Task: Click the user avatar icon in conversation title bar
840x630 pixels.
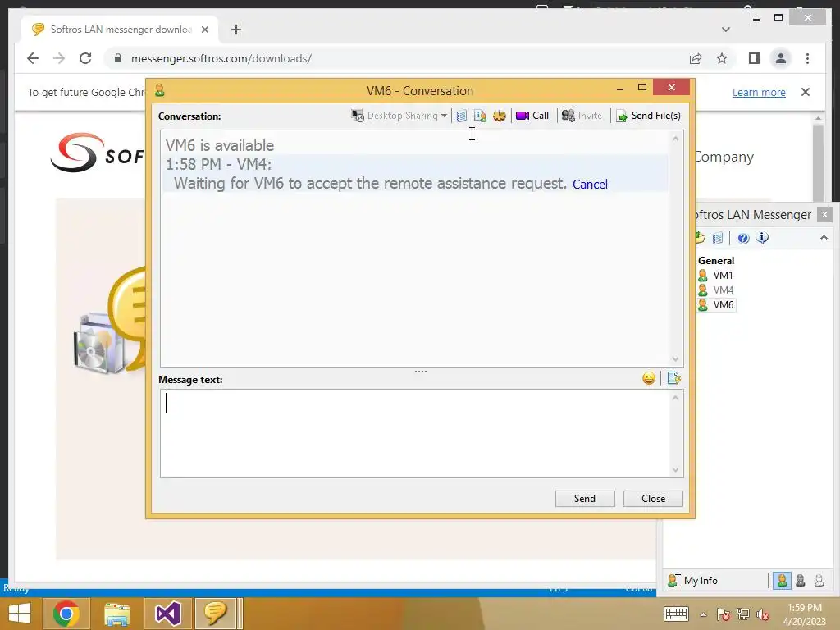Action: click(160, 90)
